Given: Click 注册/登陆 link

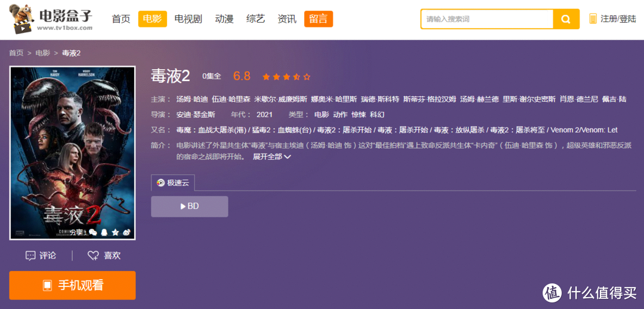Looking at the screenshot, I should (618, 19).
